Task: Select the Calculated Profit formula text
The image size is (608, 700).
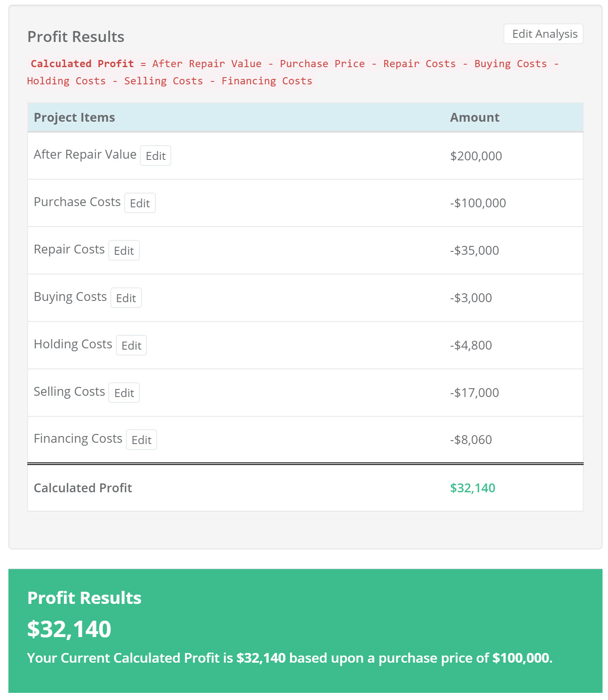Action: [294, 72]
